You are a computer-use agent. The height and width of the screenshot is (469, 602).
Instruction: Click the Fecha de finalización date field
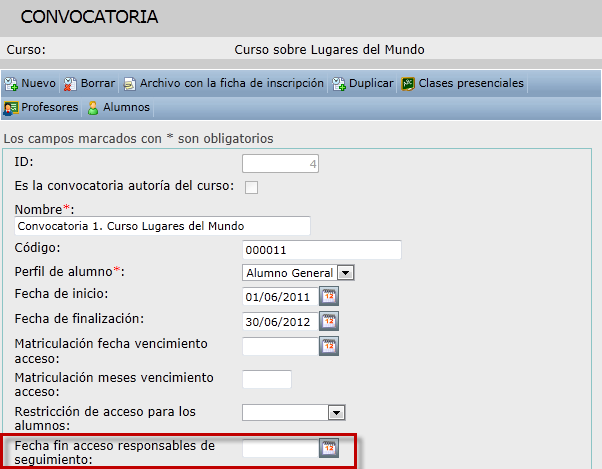(280, 321)
